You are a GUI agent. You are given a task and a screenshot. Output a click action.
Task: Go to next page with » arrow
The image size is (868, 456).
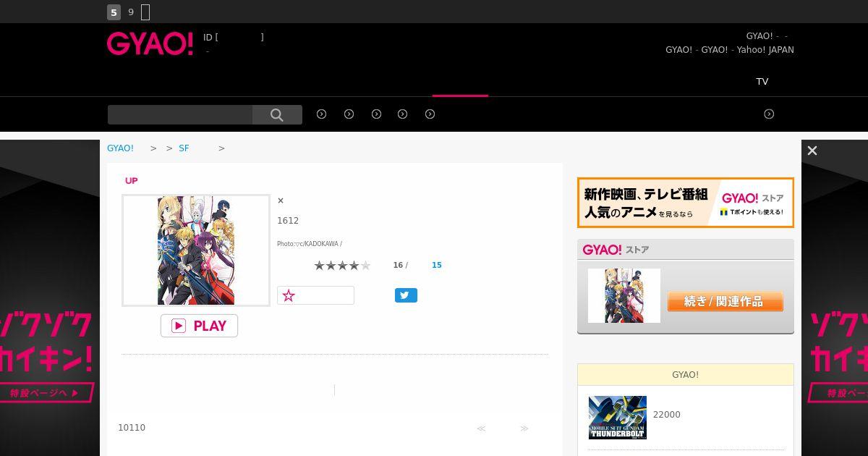(x=524, y=428)
